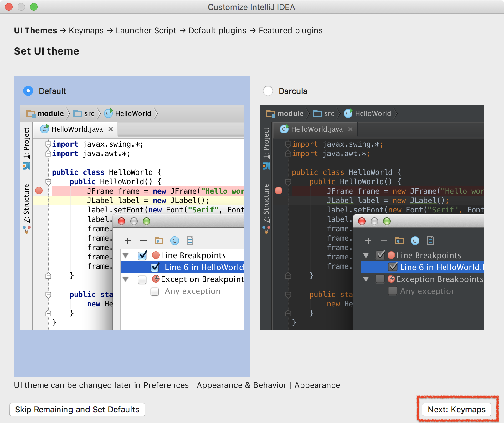Select the Default theme radio button
Viewport: 504px width, 423px height.
pos(28,91)
